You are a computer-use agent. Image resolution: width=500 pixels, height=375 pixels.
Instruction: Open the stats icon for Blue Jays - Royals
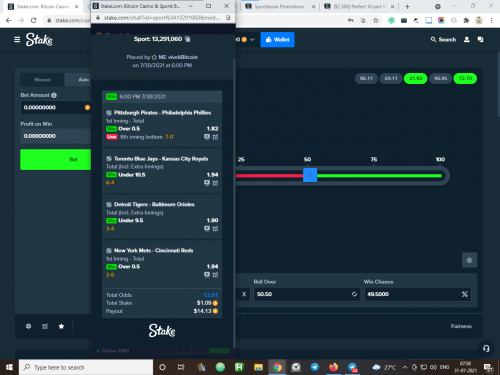215,183
